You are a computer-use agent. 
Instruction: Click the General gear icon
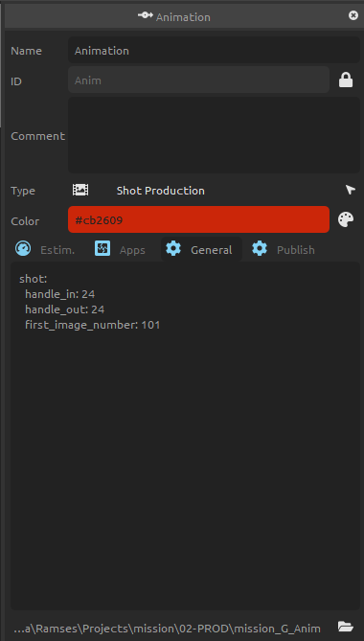pos(173,248)
